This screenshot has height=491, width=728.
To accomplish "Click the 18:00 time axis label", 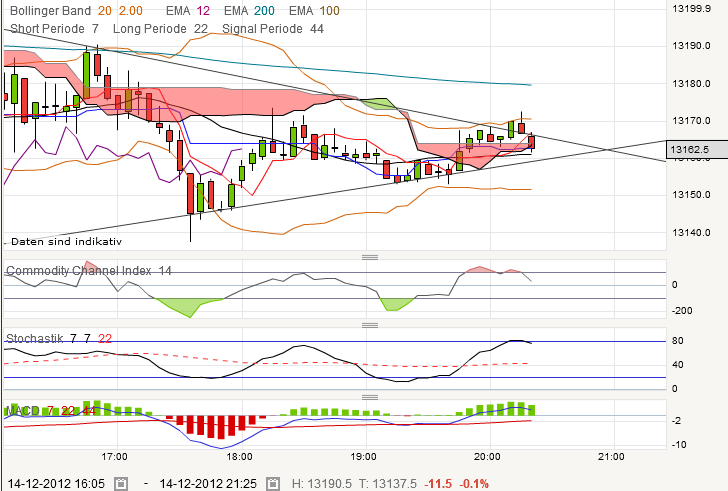I will [x=240, y=457].
